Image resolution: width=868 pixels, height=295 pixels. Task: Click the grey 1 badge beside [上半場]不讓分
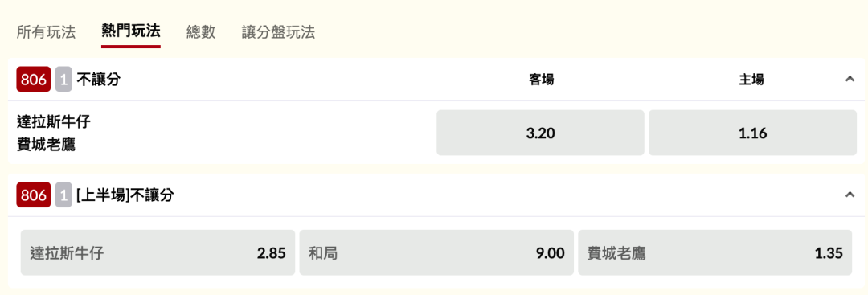point(63,195)
